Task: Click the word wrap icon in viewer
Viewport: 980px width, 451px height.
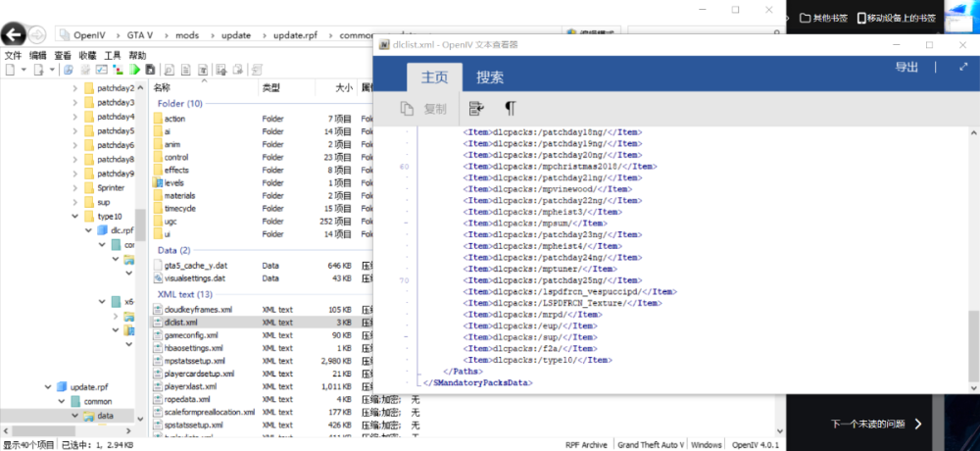Action: 476,109
